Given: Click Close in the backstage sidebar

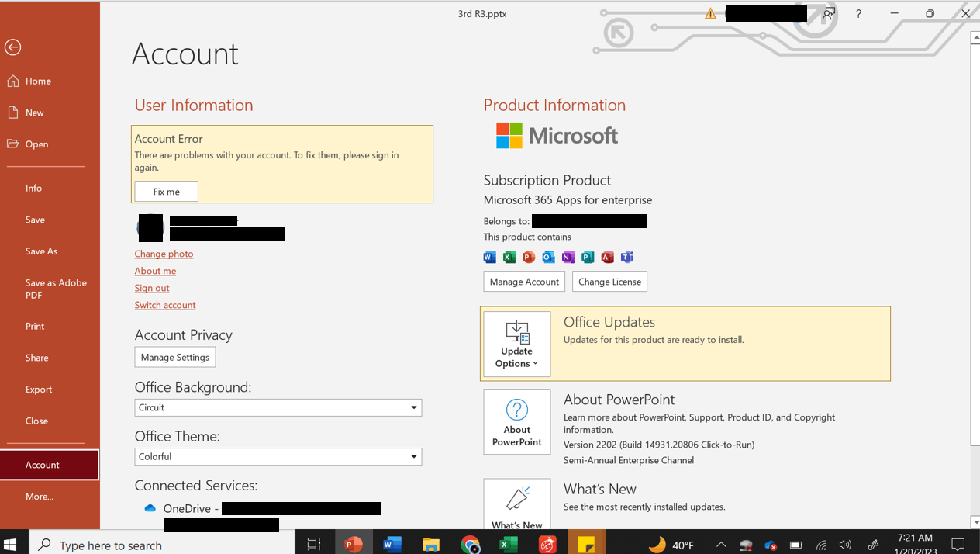Looking at the screenshot, I should pos(50,421).
